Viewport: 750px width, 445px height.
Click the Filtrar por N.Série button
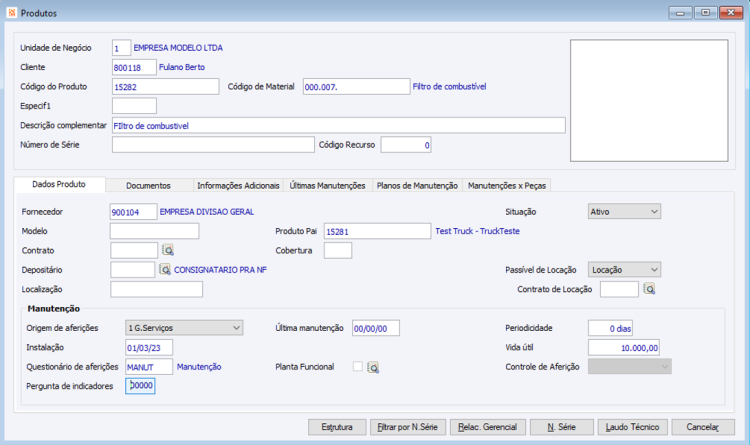point(408,427)
